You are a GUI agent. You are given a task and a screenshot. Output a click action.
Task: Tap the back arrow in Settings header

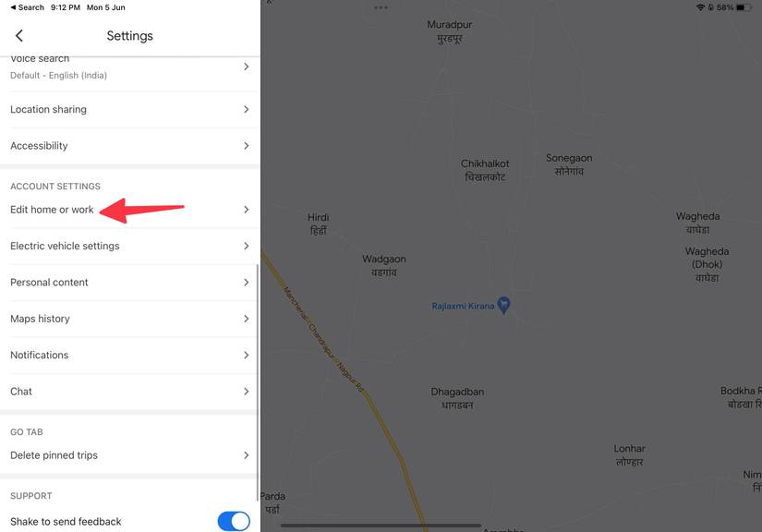19,35
